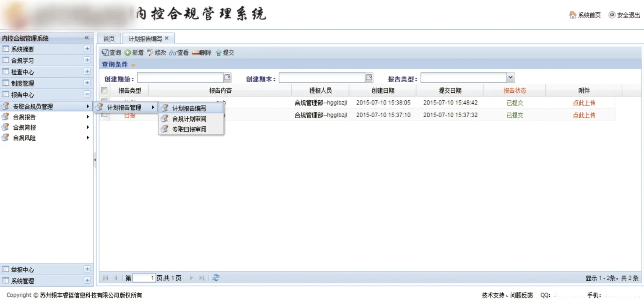
Task: Click the 新增 add record icon
Action: [x=128, y=53]
